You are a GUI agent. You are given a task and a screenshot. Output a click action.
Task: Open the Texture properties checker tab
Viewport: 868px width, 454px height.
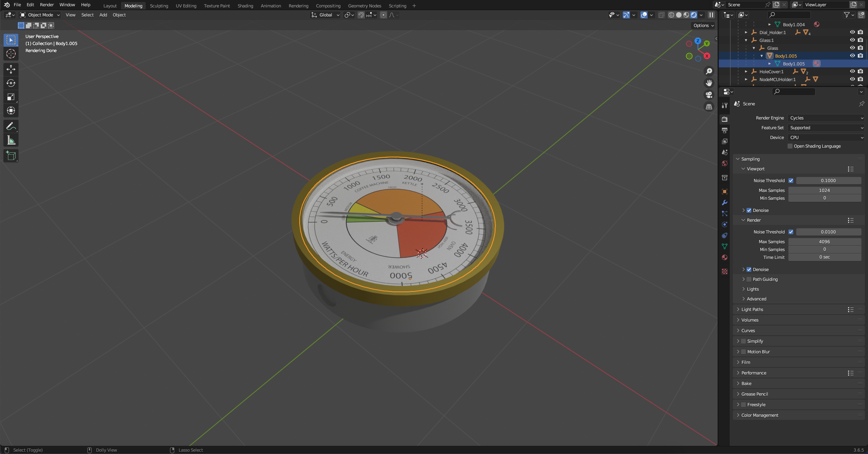pos(725,271)
